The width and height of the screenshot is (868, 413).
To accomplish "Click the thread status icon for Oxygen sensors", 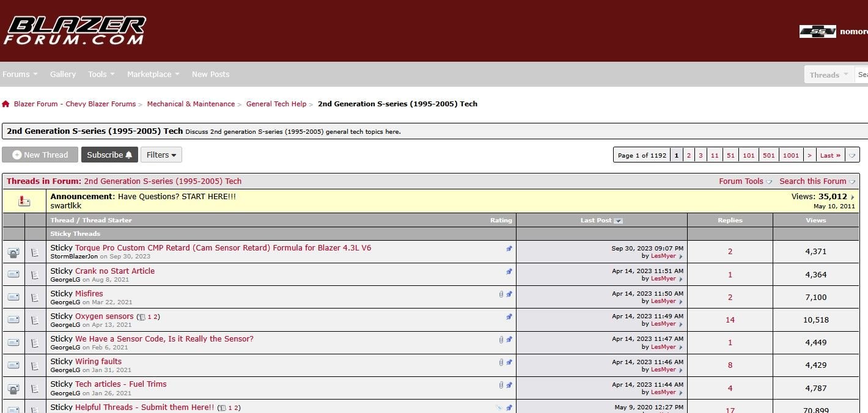I will [13, 320].
